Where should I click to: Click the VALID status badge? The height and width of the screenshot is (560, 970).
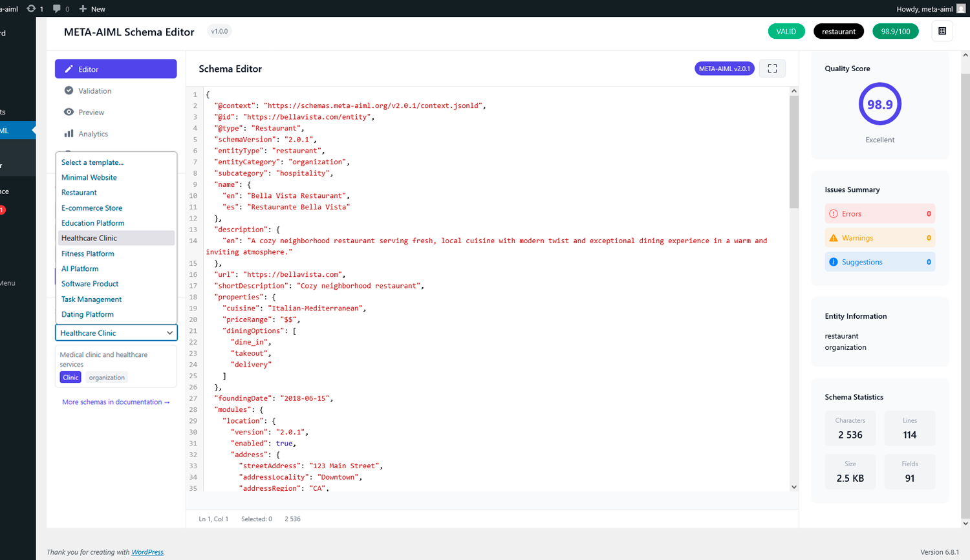pyautogui.click(x=786, y=31)
